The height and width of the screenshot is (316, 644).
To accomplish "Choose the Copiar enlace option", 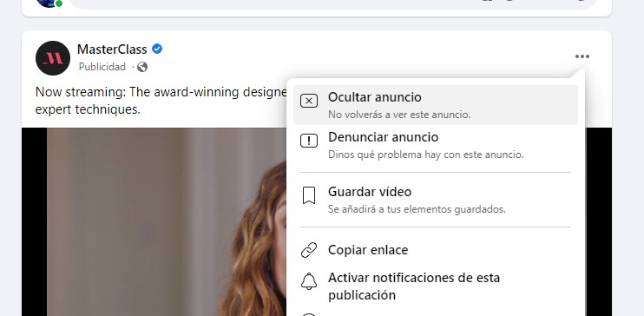I will pos(436,250).
